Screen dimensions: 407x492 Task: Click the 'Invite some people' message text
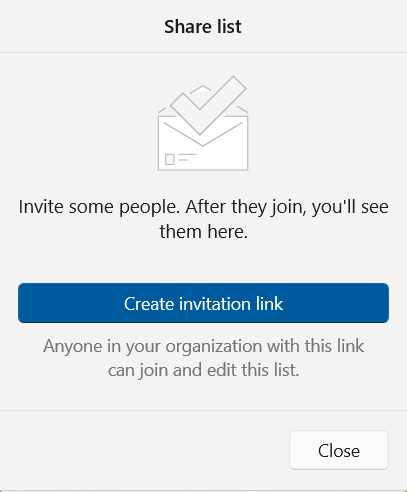pyautogui.click(x=203, y=207)
